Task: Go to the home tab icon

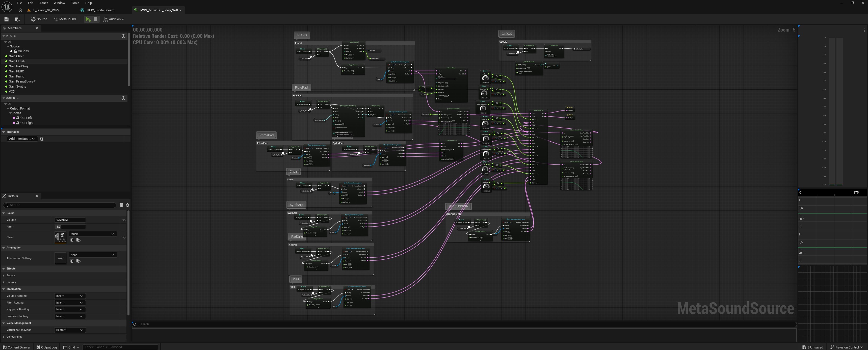Action: (x=20, y=10)
